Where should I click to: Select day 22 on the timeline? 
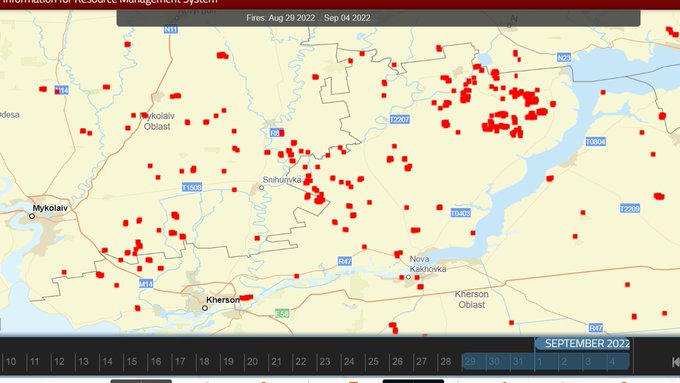301,362
